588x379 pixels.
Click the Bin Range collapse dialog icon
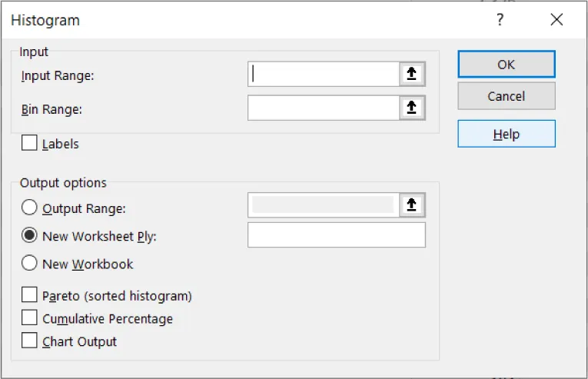[412, 108]
